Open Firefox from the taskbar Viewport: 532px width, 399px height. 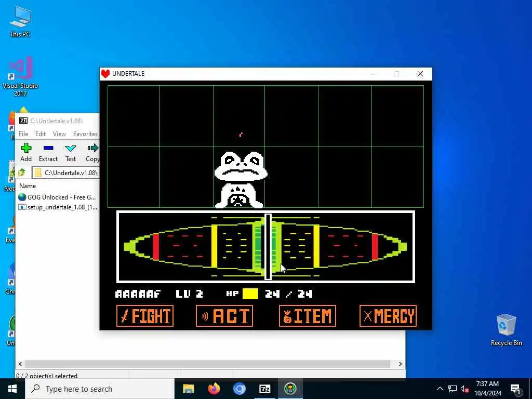pyautogui.click(x=214, y=389)
